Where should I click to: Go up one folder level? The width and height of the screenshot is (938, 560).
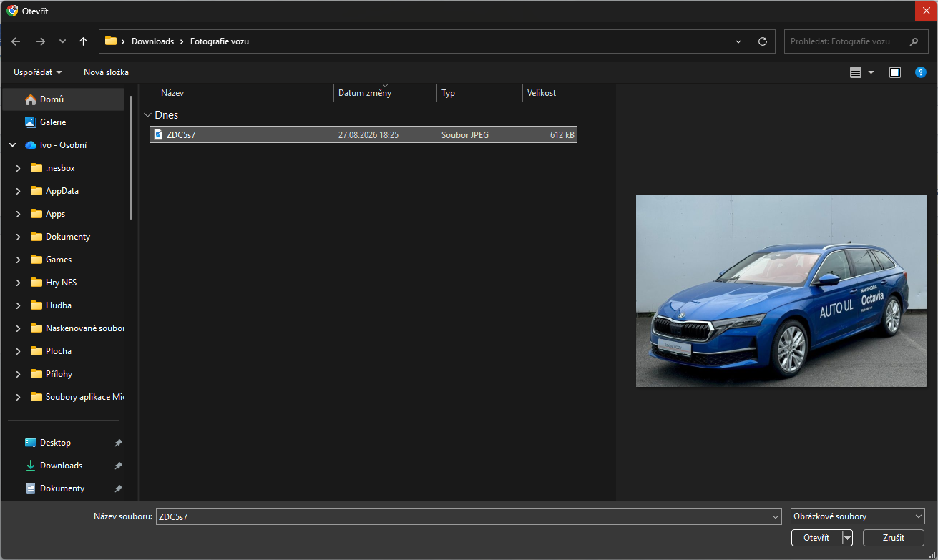coord(84,41)
